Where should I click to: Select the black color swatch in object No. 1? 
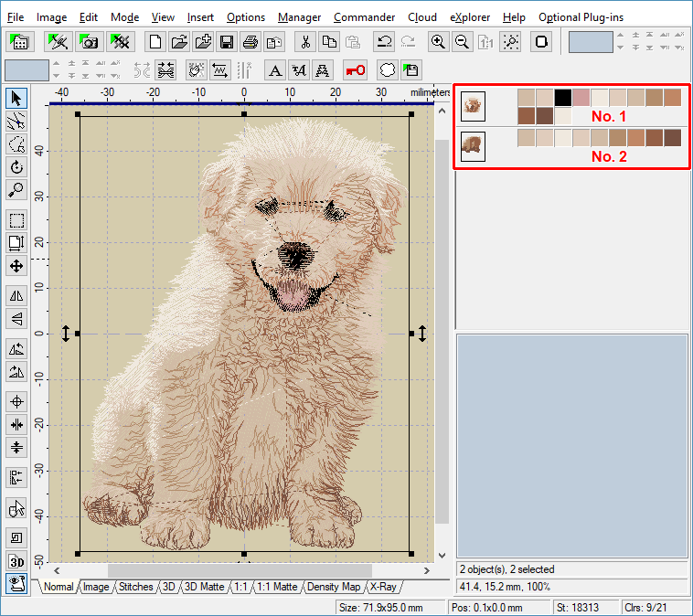pyautogui.click(x=563, y=97)
